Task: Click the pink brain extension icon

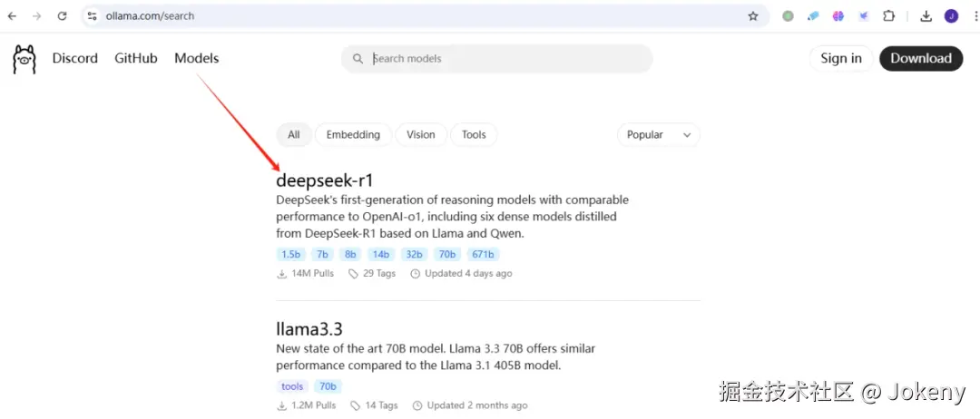Action: tap(838, 15)
